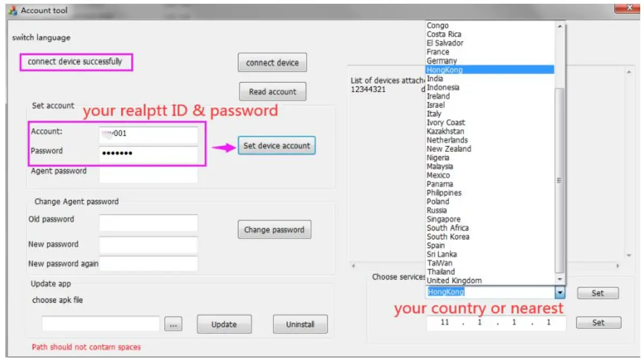Viewport: 644px width, 359px height.
Task: Click the HongKong combo box text
Action: click(x=446, y=292)
